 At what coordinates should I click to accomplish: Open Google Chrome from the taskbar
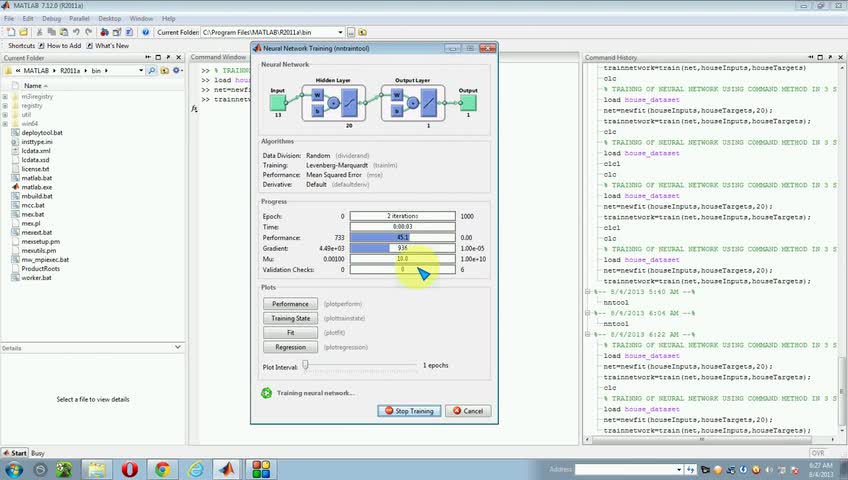click(162, 469)
